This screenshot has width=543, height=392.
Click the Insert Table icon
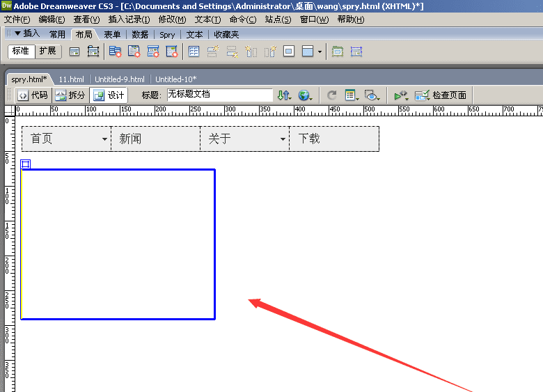(x=194, y=52)
